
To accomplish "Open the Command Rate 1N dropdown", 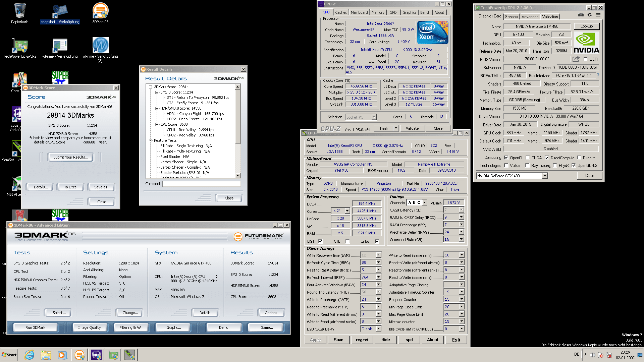I will pos(461,239).
